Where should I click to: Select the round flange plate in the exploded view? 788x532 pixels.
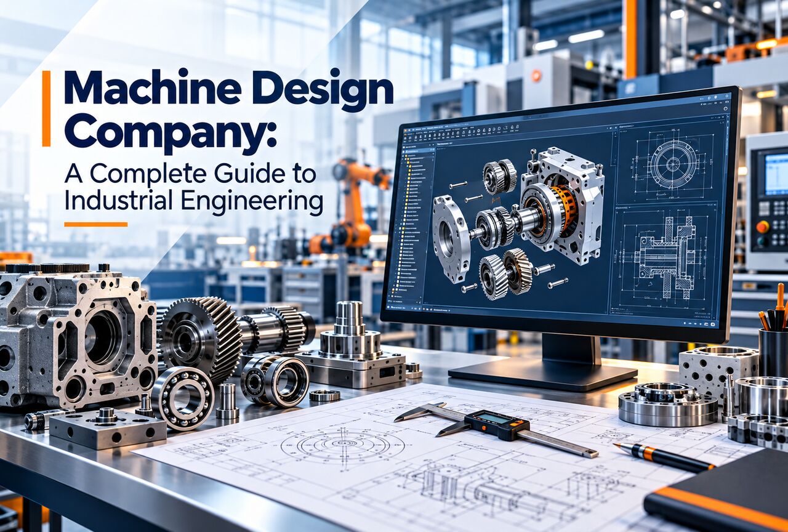click(x=451, y=238)
